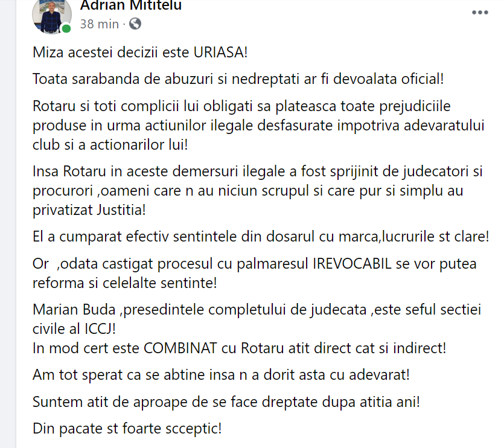Click the line "Suntem atit de aproape"
Viewport: 504px width, 448px height.
pyautogui.click(x=226, y=402)
